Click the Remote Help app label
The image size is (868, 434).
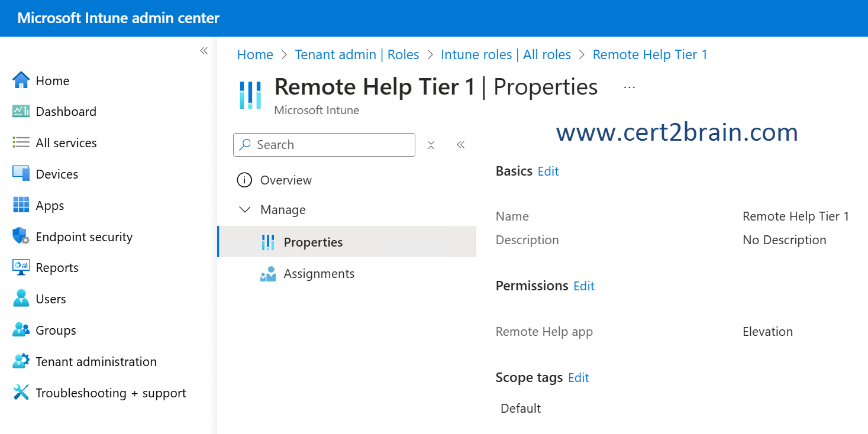[x=544, y=332]
